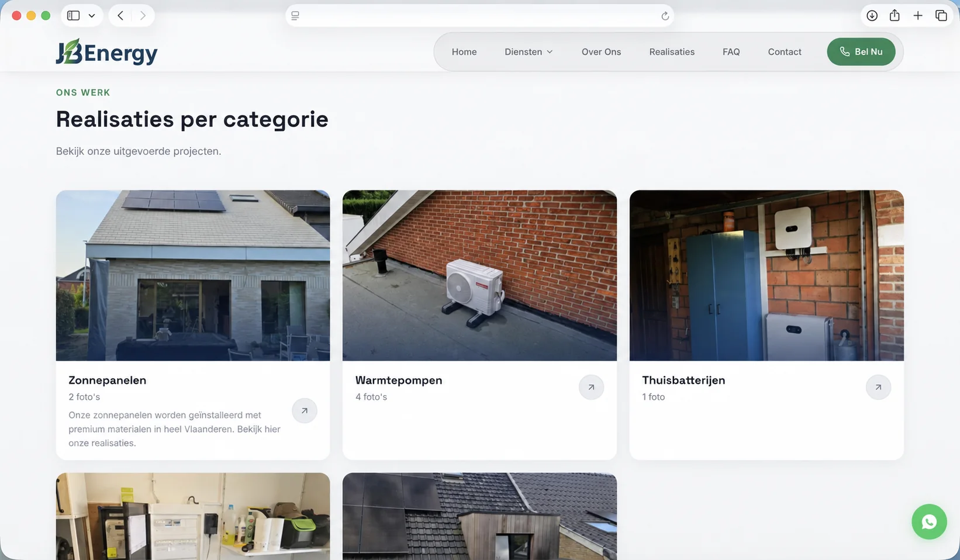
Task: Open the Thuisbatterijen garage photo
Action: click(x=766, y=275)
